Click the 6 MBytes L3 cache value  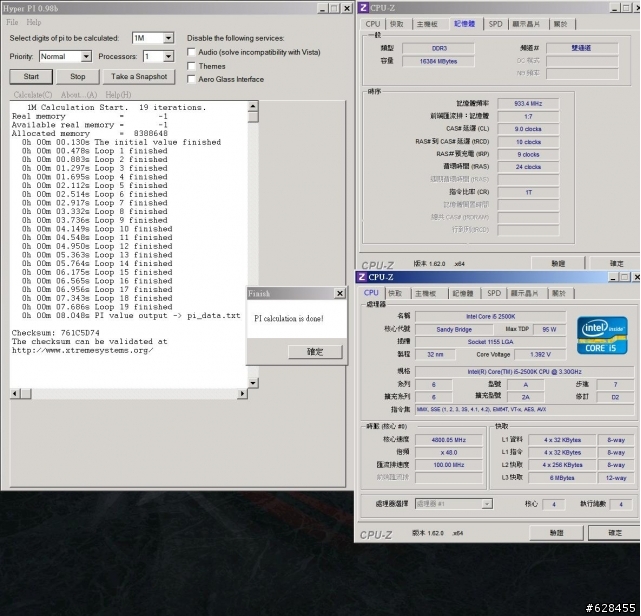562,478
